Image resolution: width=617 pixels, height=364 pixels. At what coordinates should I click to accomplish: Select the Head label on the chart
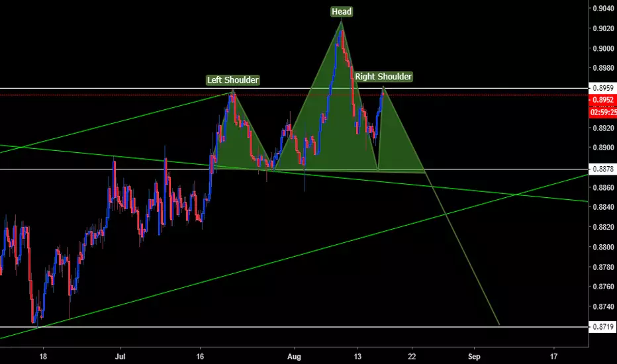(x=341, y=12)
